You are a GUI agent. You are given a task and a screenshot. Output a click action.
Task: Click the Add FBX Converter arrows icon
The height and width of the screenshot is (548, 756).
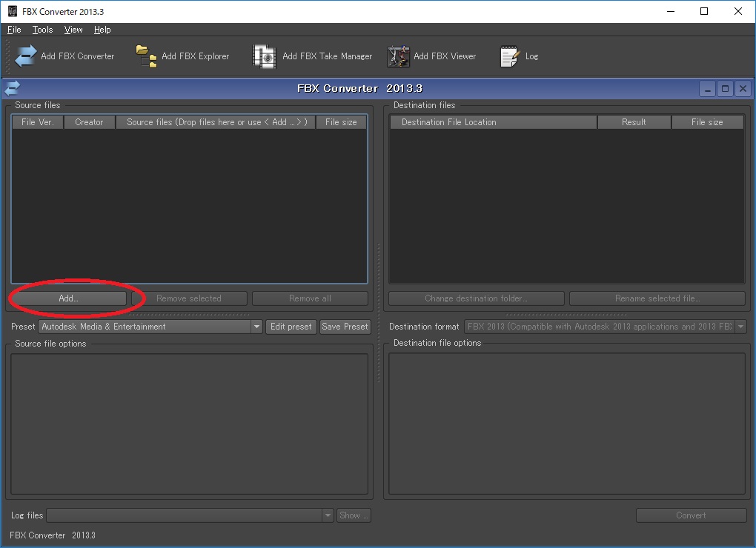click(x=25, y=56)
